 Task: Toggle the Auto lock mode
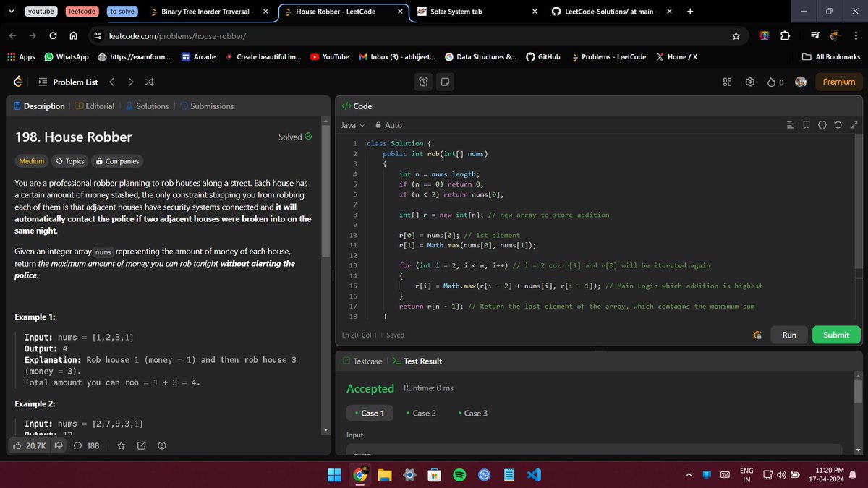[x=388, y=125]
